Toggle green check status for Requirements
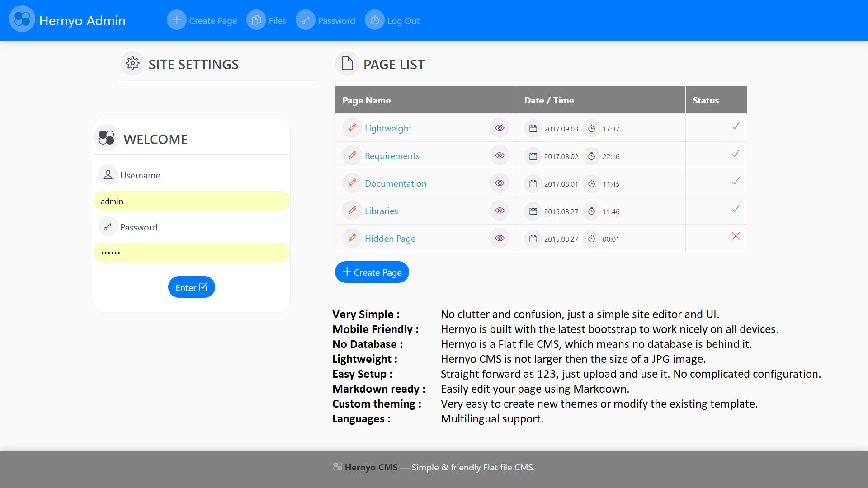Screen dimensions: 868x488 pyautogui.click(x=736, y=154)
